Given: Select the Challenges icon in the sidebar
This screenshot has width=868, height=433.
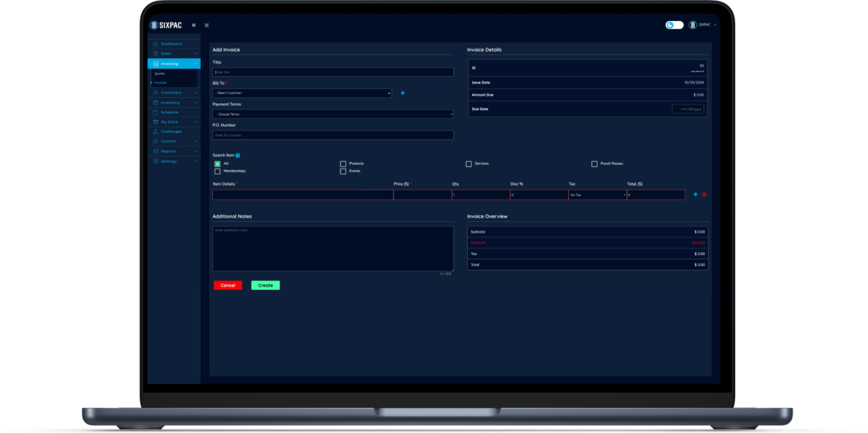Looking at the screenshot, I should click(x=157, y=131).
